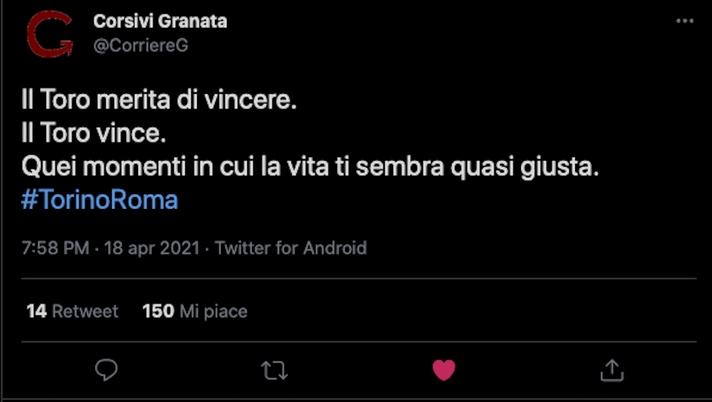Click the retweet arrows icon

coord(274,370)
